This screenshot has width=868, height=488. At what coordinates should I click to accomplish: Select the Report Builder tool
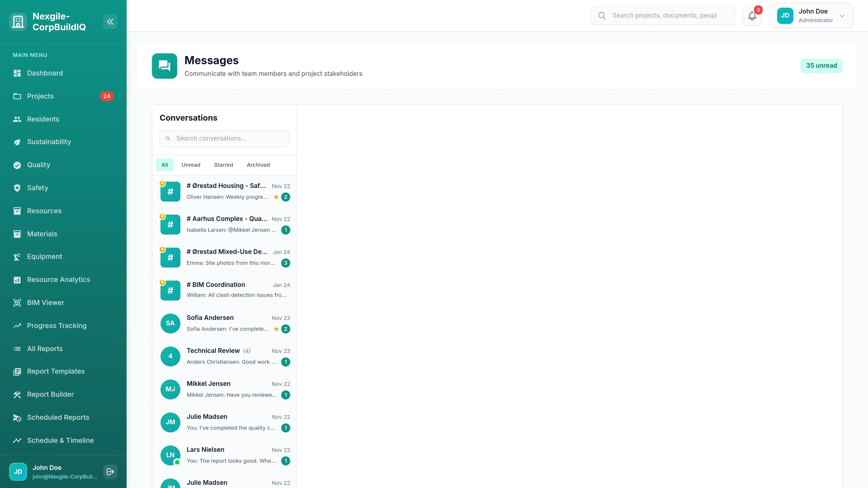pos(51,394)
